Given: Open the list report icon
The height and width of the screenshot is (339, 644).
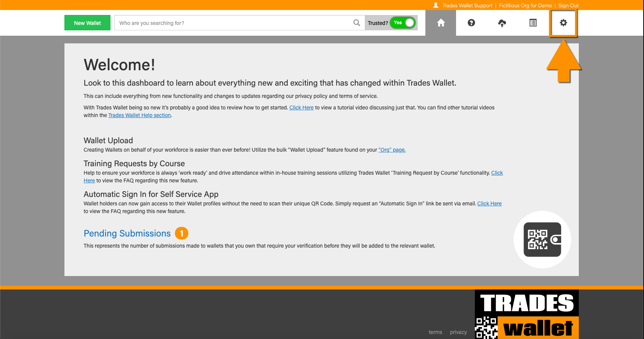Looking at the screenshot, I should 533,23.
